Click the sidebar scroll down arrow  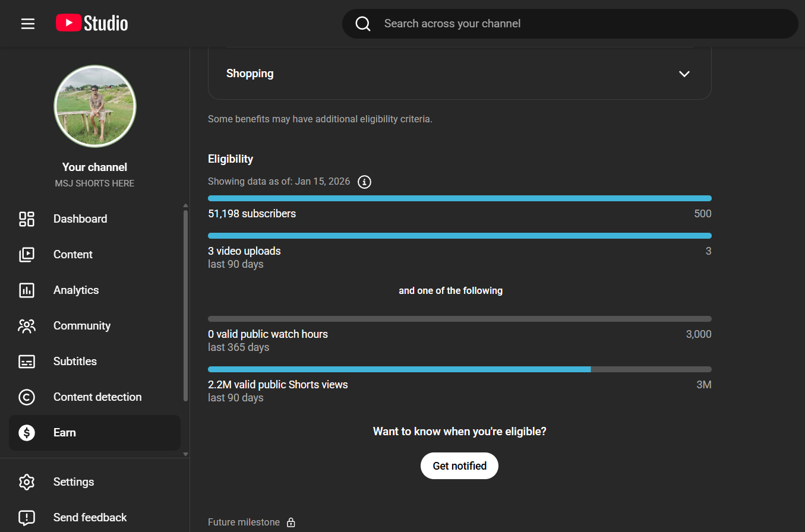click(x=185, y=454)
